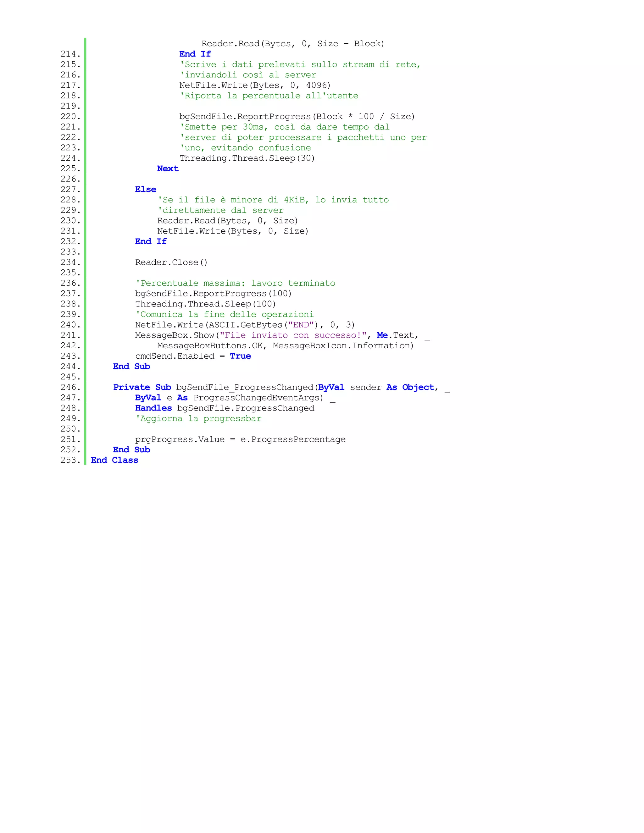Click End Sub on line 244

coord(132,367)
